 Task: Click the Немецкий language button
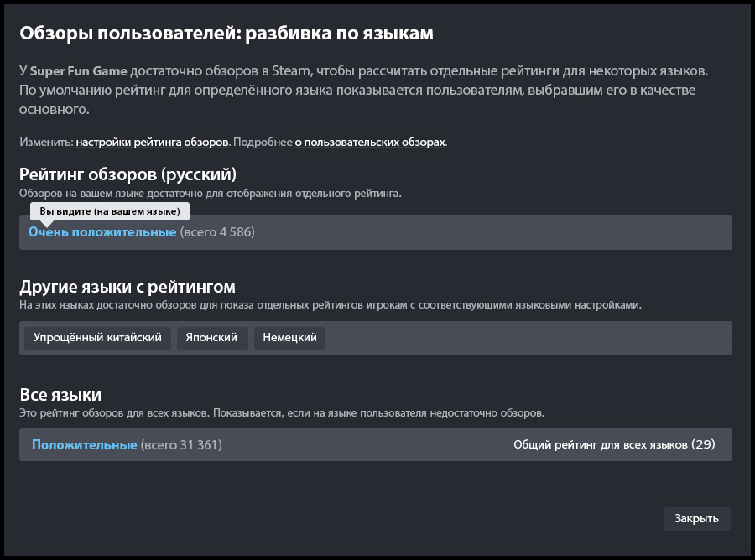click(x=289, y=338)
